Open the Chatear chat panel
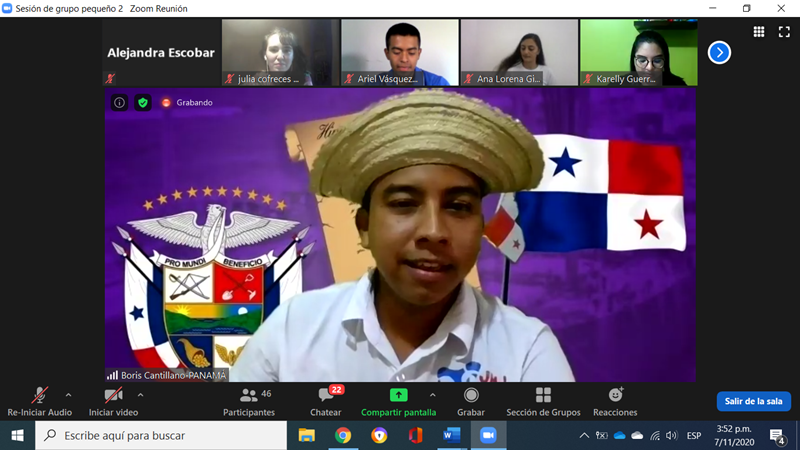This screenshot has width=800, height=450. [x=326, y=402]
